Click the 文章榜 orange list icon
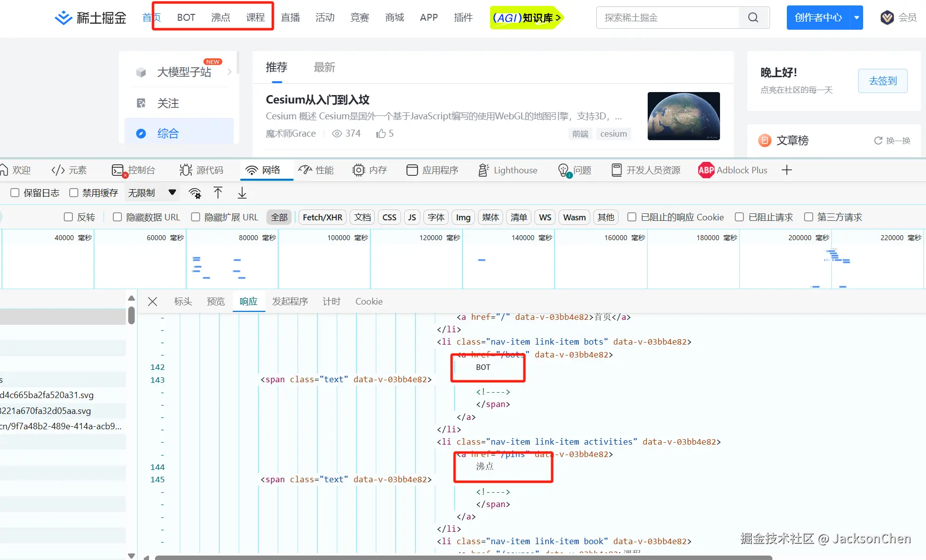The width and height of the screenshot is (926, 560). pos(765,141)
